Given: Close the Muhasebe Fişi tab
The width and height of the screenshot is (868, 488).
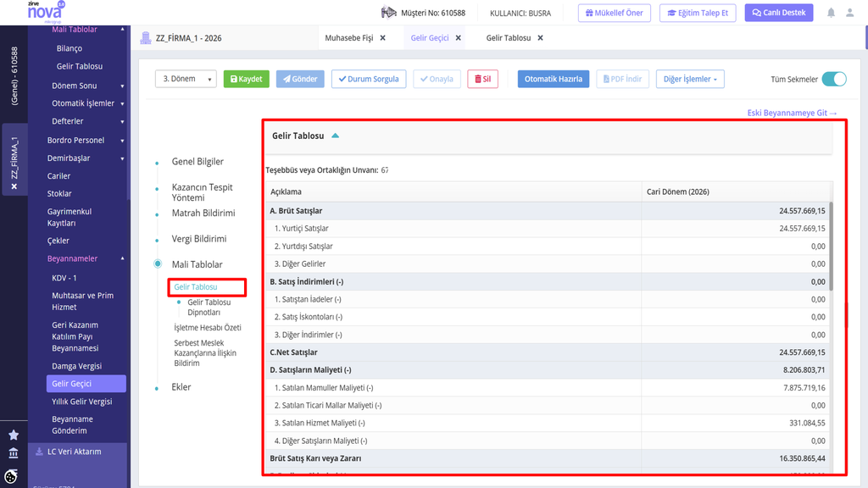Looking at the screenshot, I should pos(382,38).
